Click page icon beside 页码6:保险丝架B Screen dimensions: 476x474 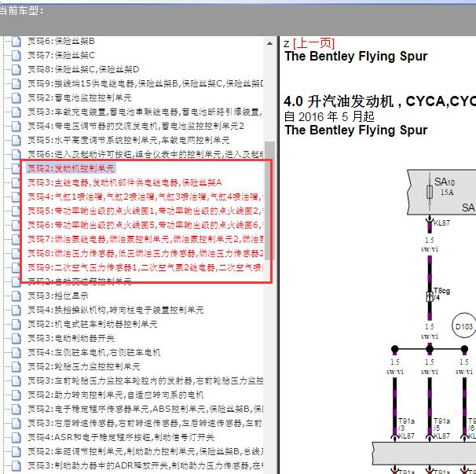[x=16, y=41]
